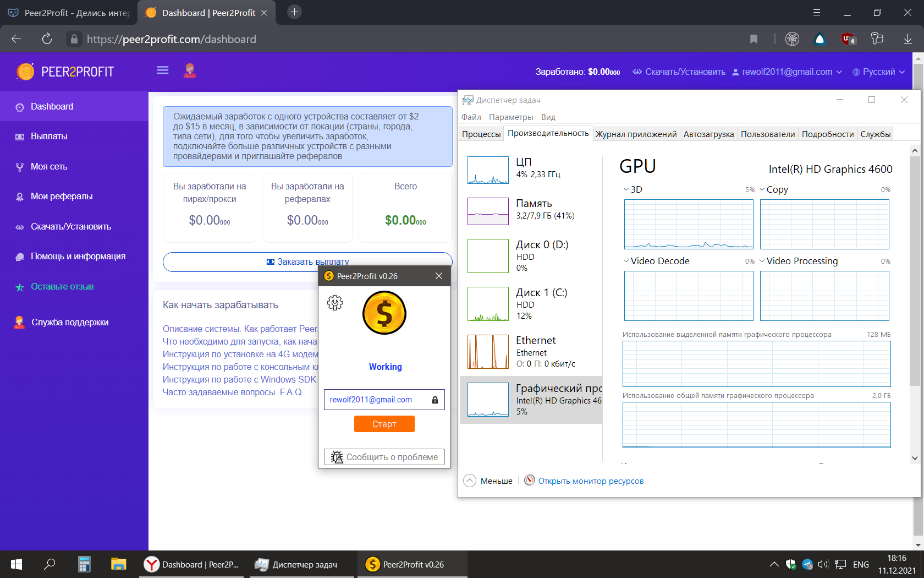Click Оставьте отзыв in sidebar
The image size is (924, 578).
click(x=74, y=287)
